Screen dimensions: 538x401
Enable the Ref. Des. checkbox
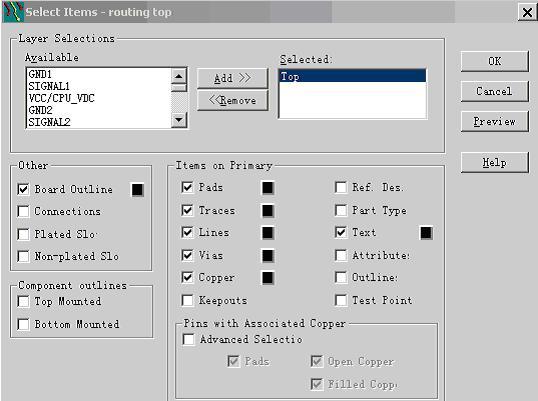point(341,188)
